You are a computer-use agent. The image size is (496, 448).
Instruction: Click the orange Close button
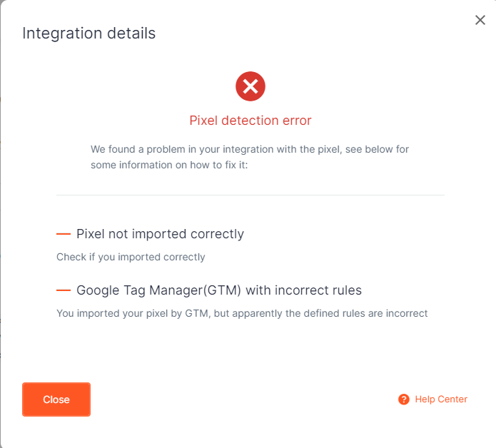(56, 399)
